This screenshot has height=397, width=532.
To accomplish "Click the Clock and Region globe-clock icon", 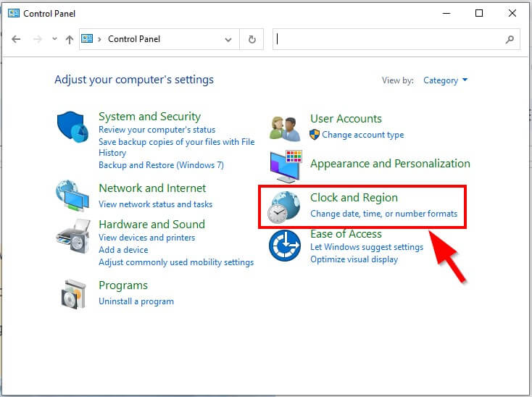I will tap(283, 207).
